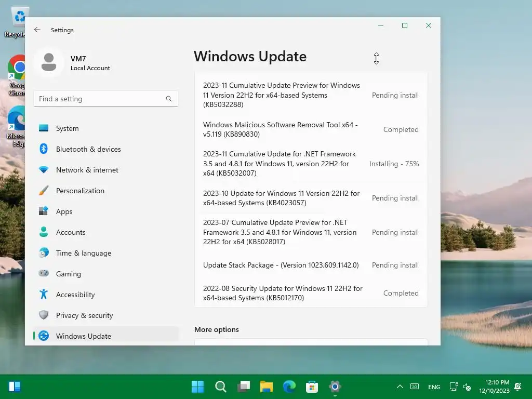
Task: Click Pending install status for KB5032288
Action: tap(395, 95)
